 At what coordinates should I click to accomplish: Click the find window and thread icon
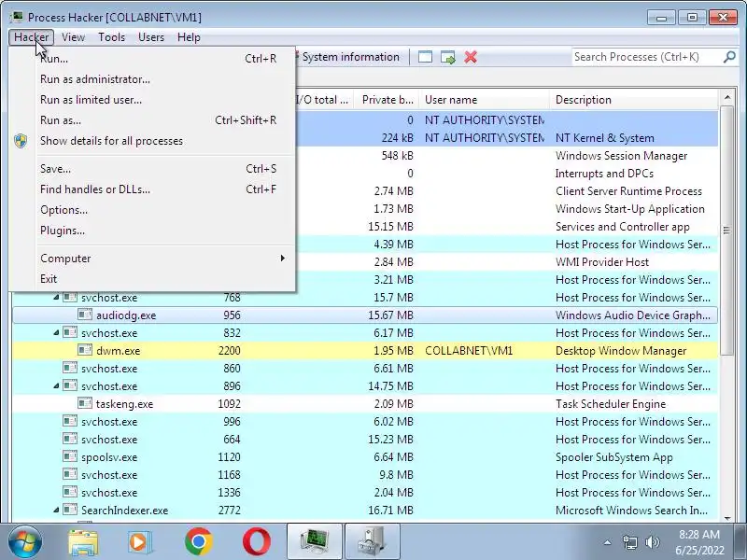click(x=448, y=57)
